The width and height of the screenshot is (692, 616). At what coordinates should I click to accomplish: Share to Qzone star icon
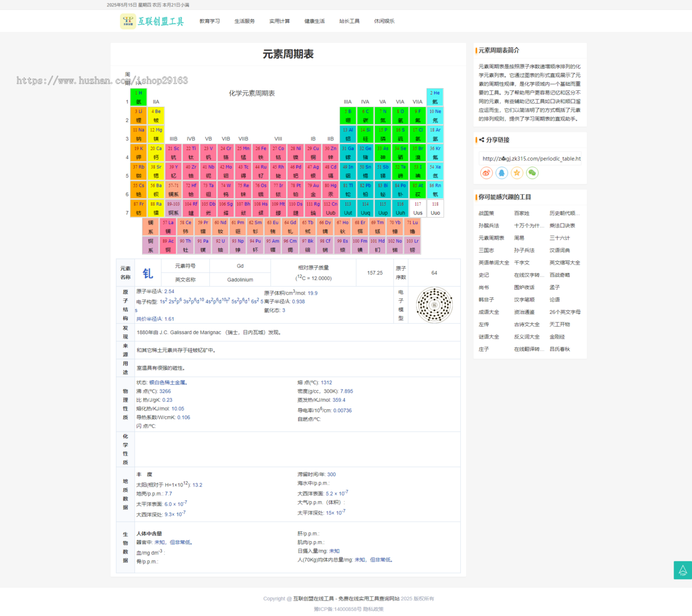517,173
